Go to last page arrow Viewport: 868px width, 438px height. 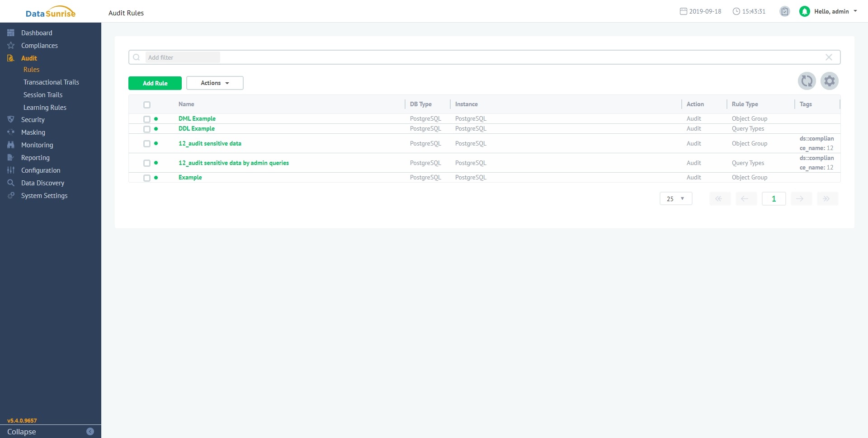(827, 198)
